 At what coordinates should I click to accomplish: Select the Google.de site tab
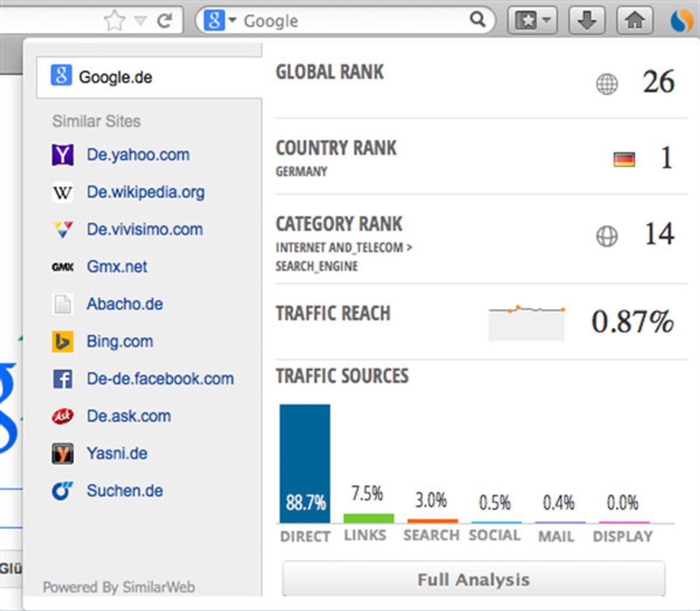click(149, 77)
